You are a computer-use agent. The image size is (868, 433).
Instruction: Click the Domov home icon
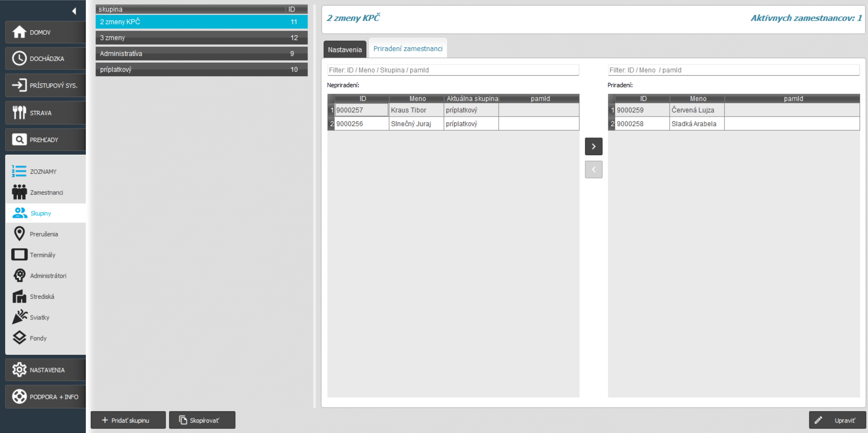pos(19,32)
